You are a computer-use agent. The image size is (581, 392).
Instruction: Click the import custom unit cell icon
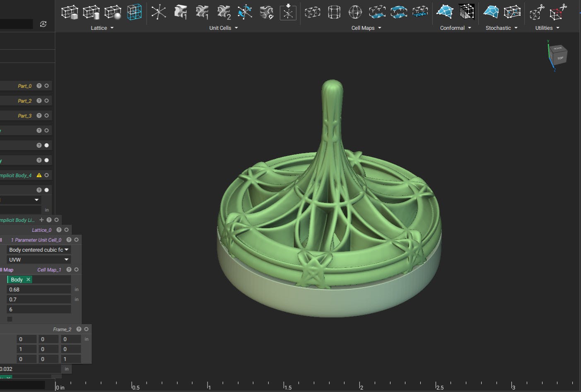coord(288,12)
